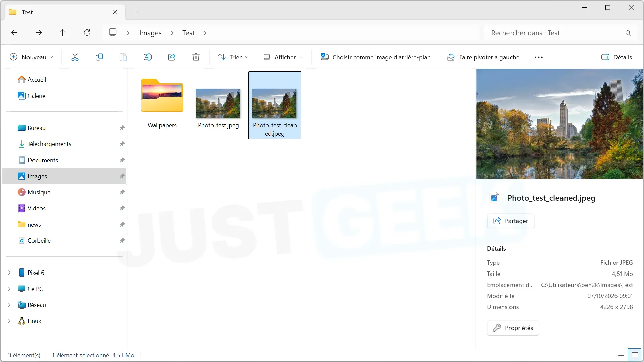Click Images in the breadcrumb path

tap(150, 33)
